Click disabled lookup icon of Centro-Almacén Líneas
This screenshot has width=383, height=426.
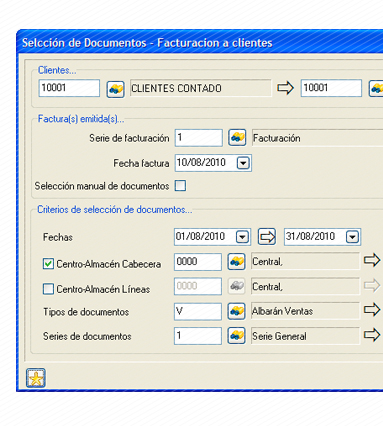pos(236,286)
